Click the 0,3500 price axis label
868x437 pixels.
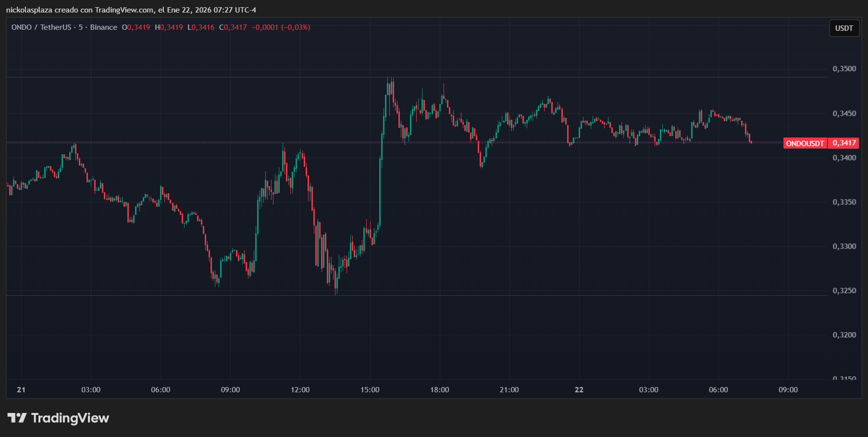(844, 69)
